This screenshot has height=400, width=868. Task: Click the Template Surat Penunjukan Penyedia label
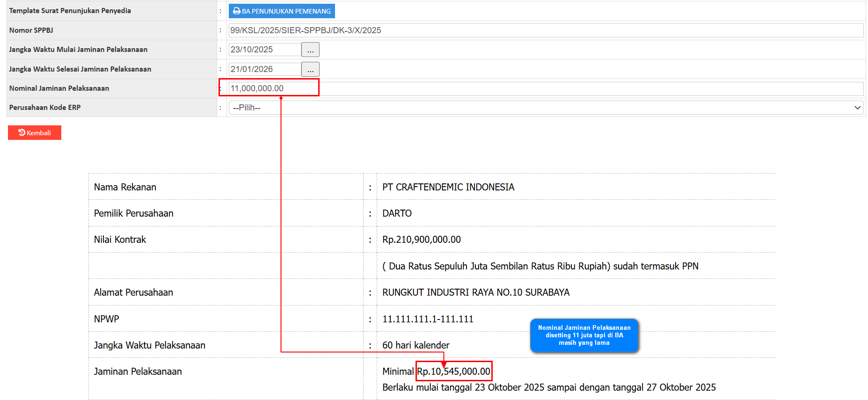click(x=70, y=11)
